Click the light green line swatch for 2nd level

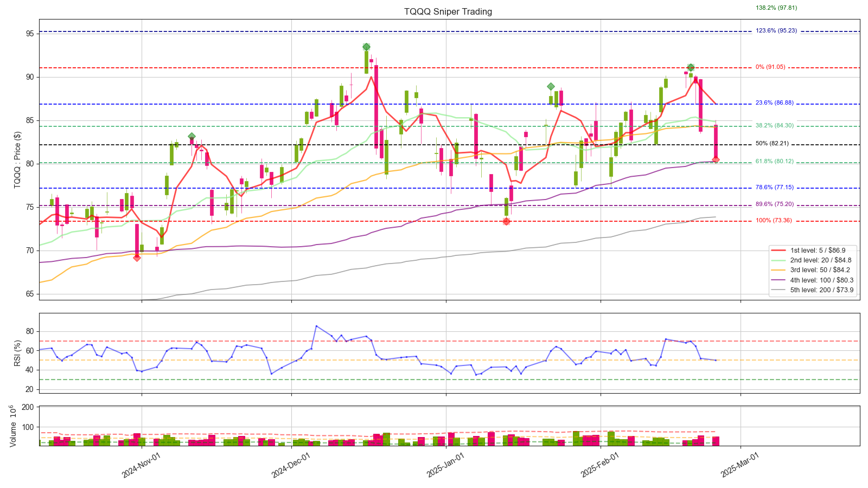[x=778, y=260]
